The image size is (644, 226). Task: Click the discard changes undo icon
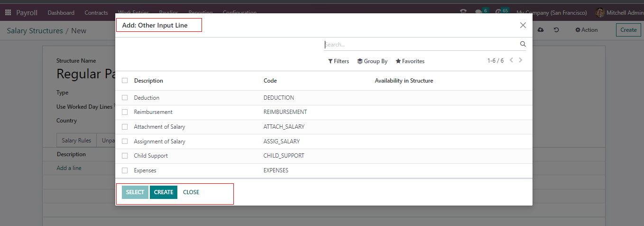(556, 30)
